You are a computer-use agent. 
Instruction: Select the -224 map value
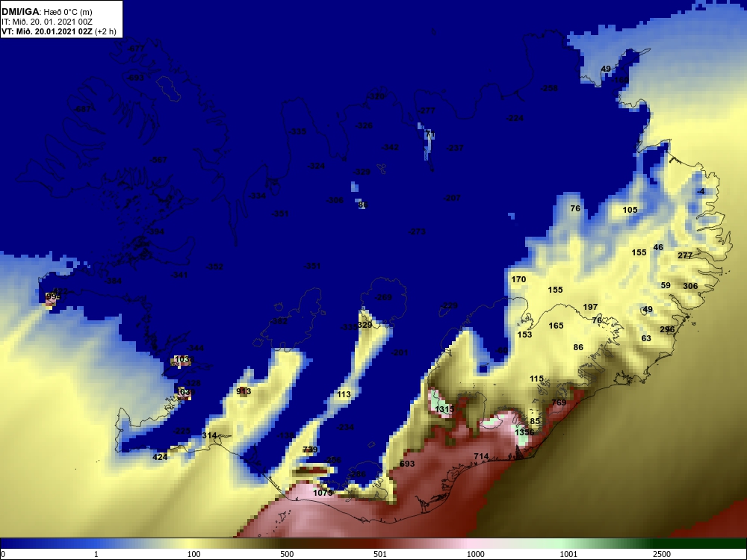coord(515,118)
